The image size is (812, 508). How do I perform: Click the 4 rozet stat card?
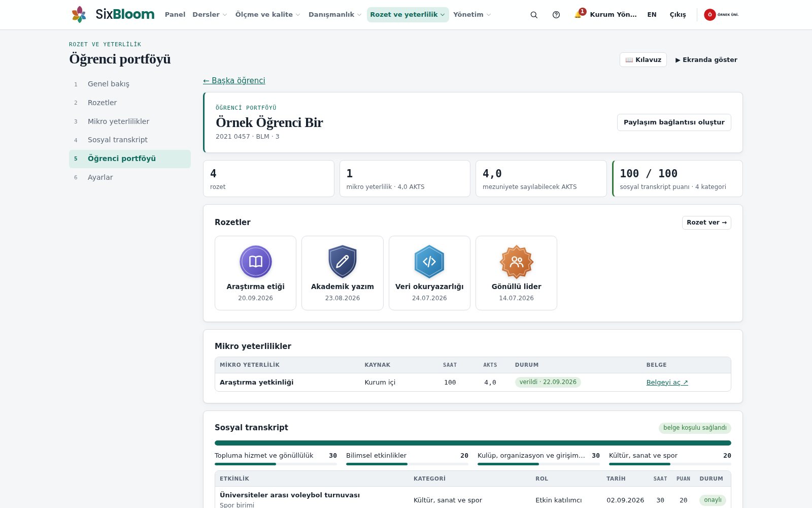(x=268, y=179)
